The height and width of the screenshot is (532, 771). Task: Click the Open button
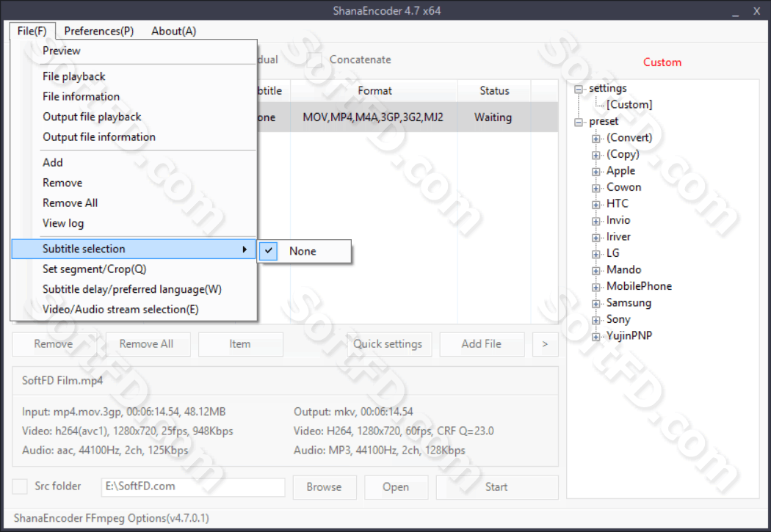[x=396, y=487]
